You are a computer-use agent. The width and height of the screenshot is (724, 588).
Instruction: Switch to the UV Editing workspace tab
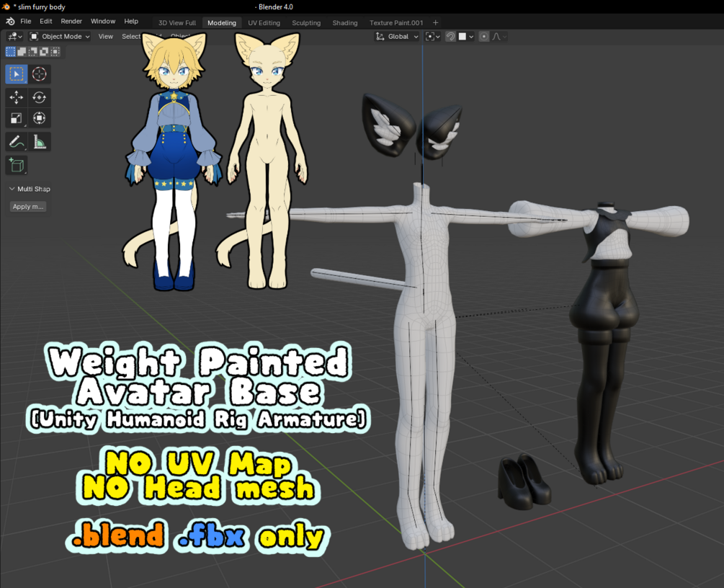(264, 22)
